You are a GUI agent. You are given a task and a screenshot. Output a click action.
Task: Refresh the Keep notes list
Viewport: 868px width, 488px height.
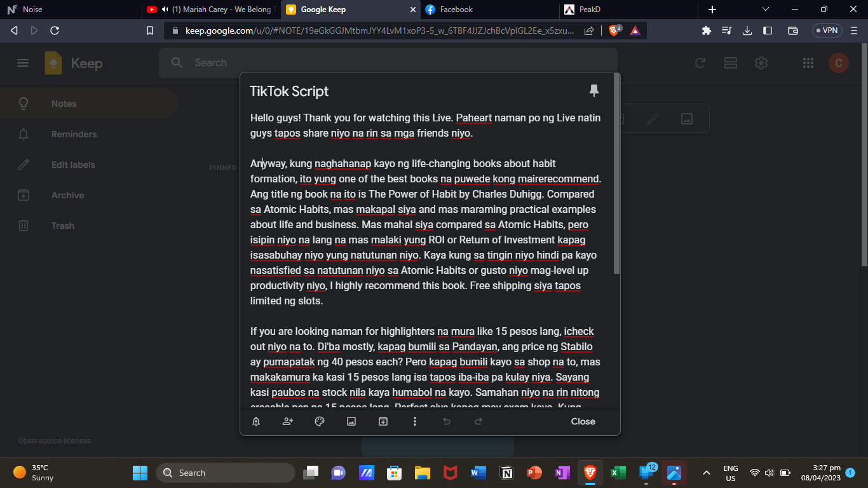(700, 63)
